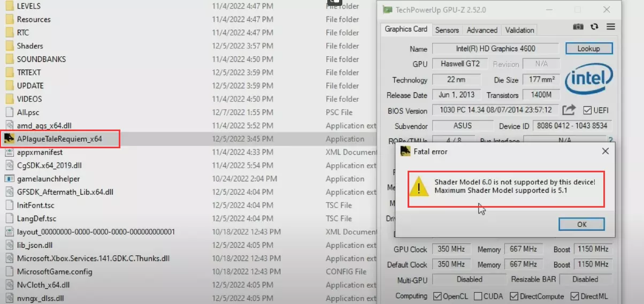Open the GPU-Z hamburger menu
644x304 pixels.
(610, 27)
